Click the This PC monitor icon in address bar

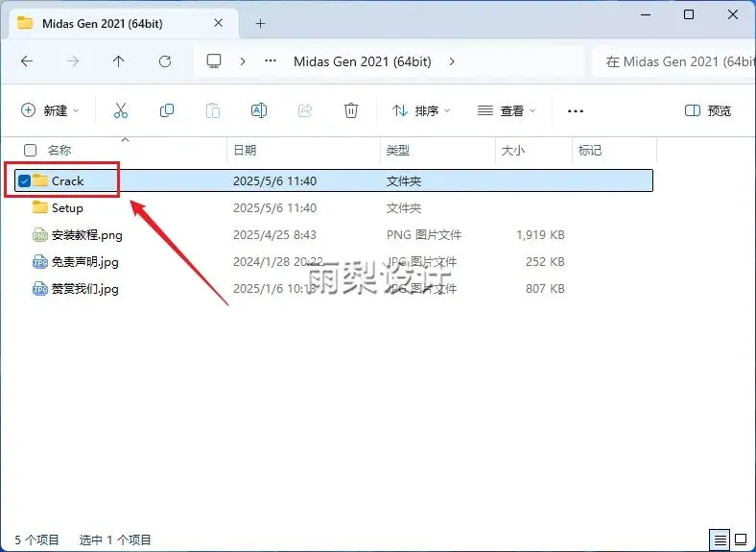214,61
